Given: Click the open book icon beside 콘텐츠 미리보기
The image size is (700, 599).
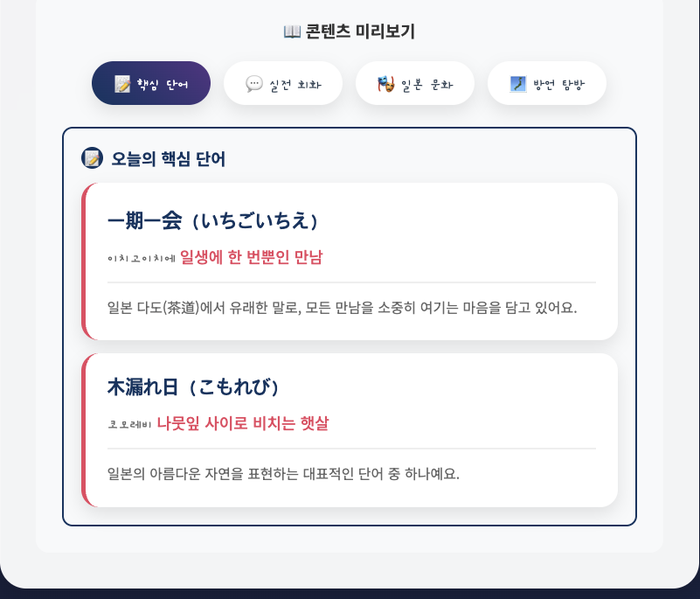Looking at the screenshot, I should (292, 31).
